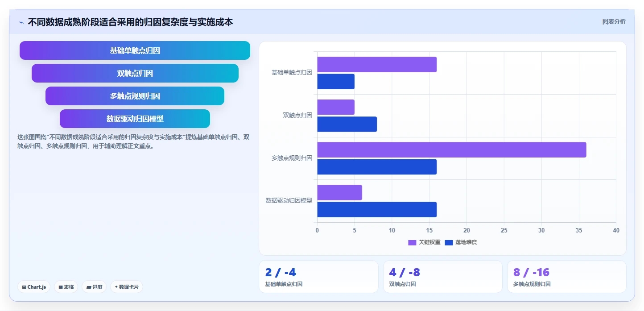Click purple bar for 多触点规则归因
This screenshot has height=311, width=644.
click(x=452, y=150)
